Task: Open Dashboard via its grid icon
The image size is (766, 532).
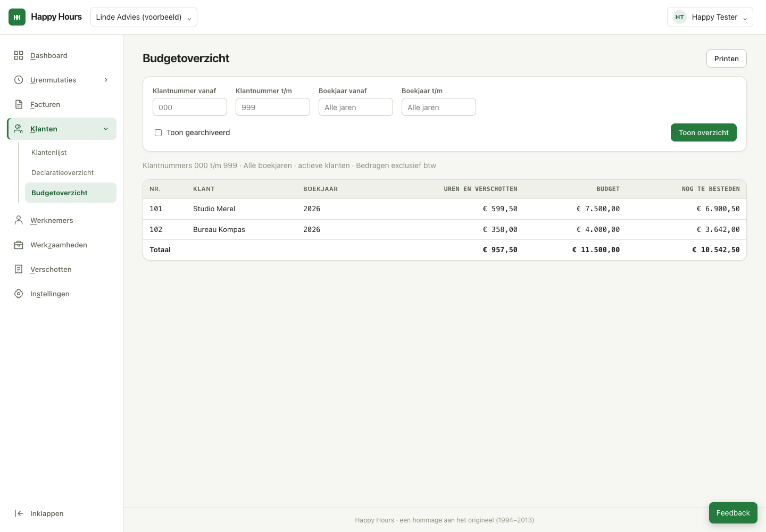Action: point(19,55)
